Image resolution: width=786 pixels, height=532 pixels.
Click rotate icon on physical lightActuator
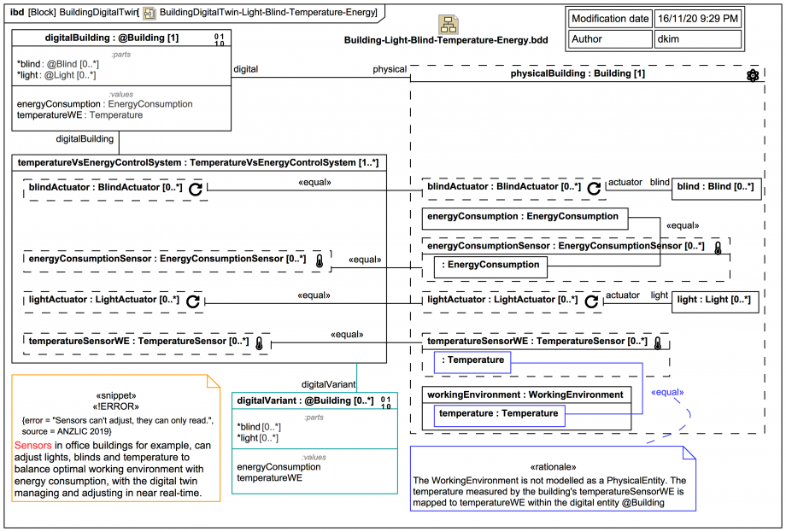[x=591, y=301]
